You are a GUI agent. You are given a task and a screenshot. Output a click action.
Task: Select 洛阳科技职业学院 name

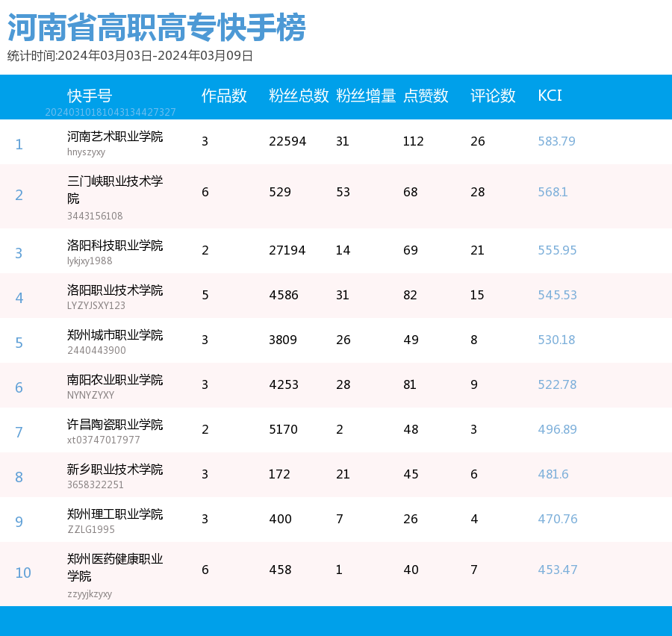pos(115,245)
